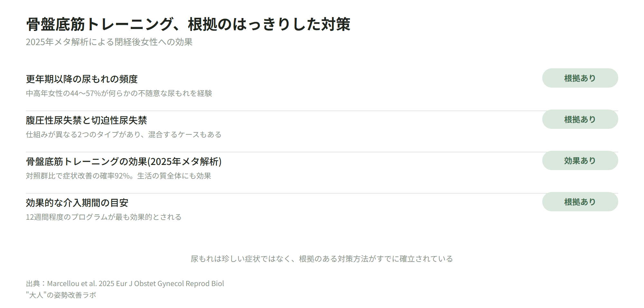Click description 対照群比で症状改善の確率92% text
Screen dimensions: 644x308
pos(118,176)
